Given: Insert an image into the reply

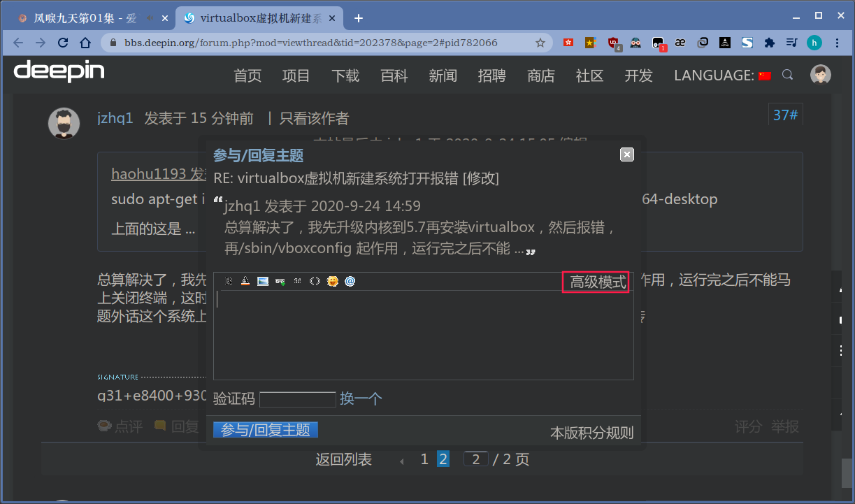Looking at the screenshot, I should point(263,281).
